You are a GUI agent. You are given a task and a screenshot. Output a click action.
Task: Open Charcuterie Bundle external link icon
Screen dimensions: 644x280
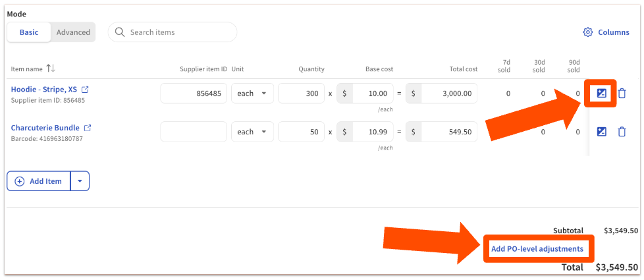tap(88, 128)
